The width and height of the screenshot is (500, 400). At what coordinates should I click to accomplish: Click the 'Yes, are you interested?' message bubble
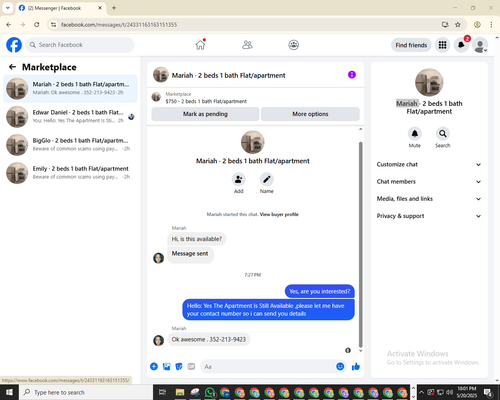(x=319, y=291)
